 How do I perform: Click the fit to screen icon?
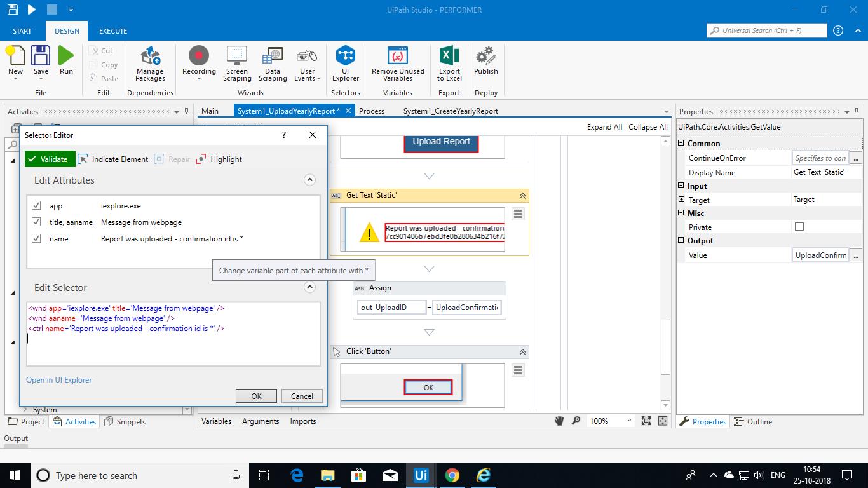(x=646, y=421)
